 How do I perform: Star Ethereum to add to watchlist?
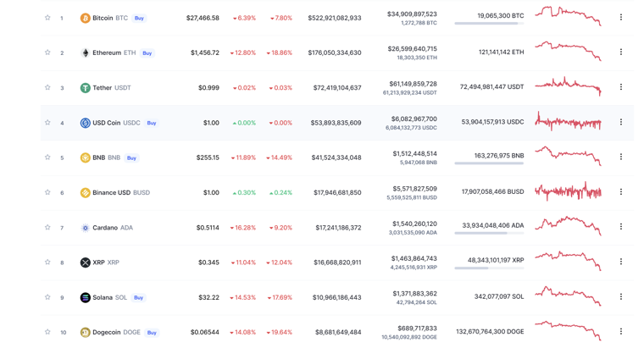pyautogui.click(x=47, y=52)
